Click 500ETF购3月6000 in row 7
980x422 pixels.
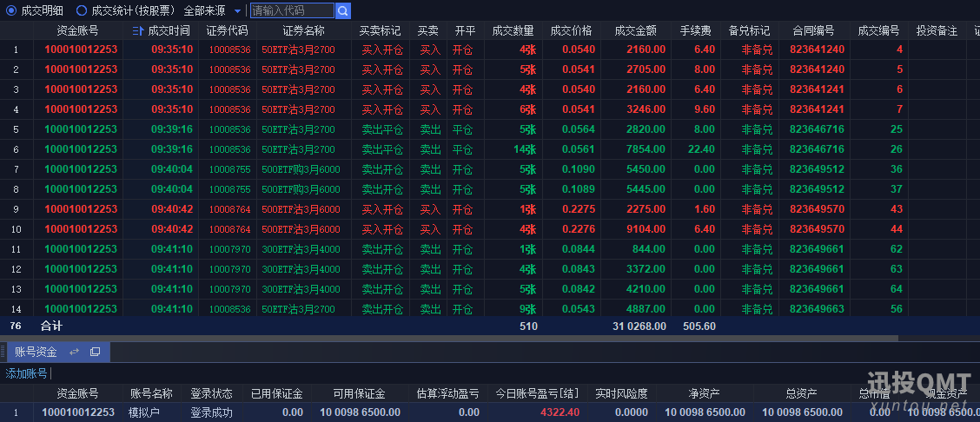coord(301,169)
